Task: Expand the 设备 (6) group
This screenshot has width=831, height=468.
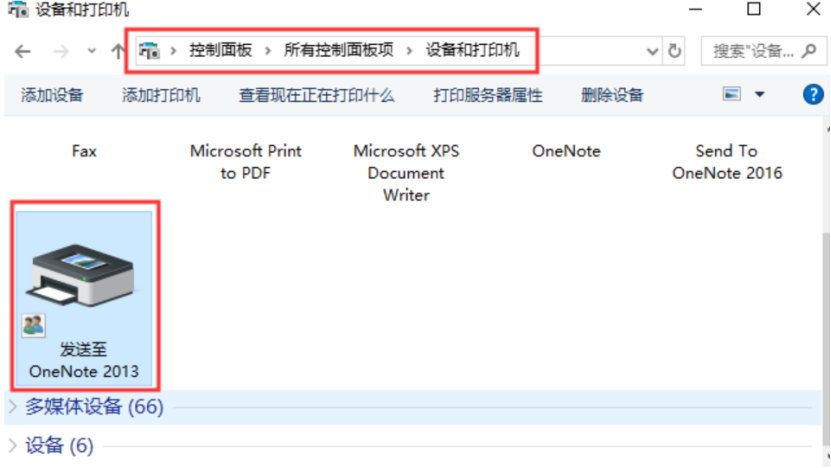Action: (14, 445)
